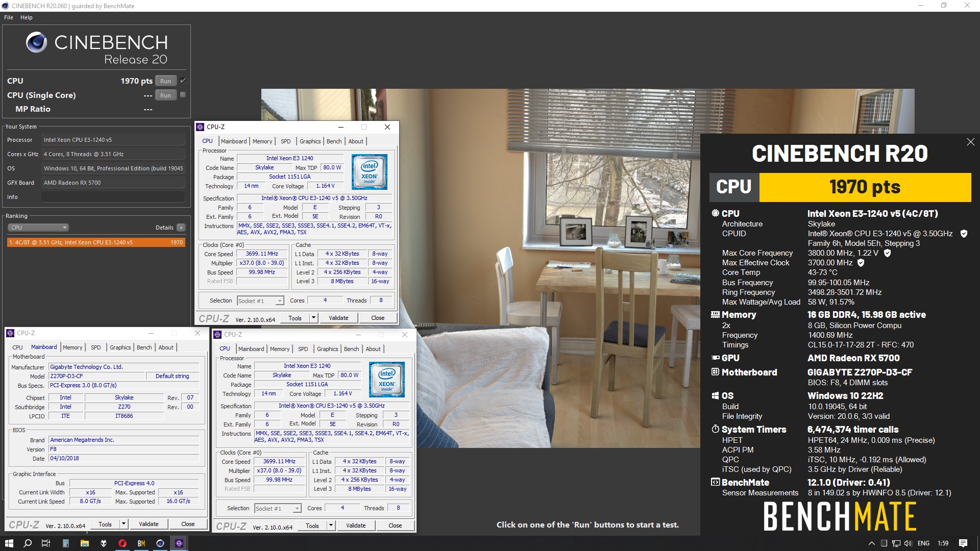
Task: Click the Memory icon in BenchMate panel
Action: (715, 315)
